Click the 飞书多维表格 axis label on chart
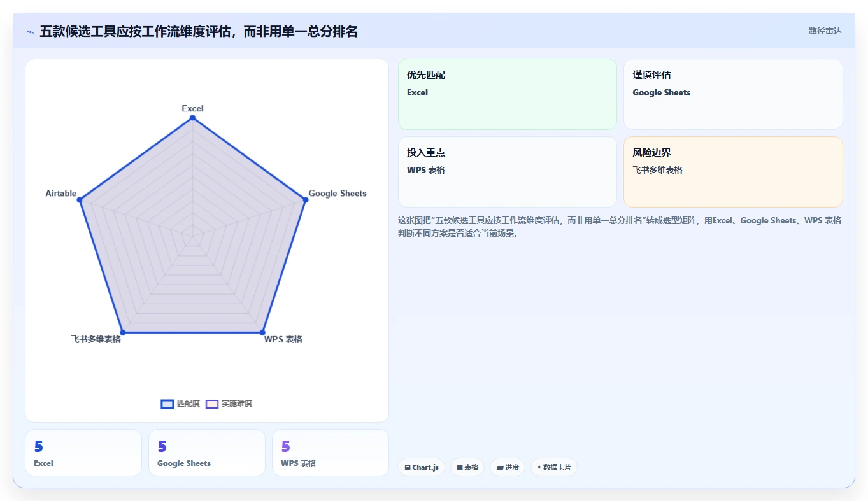 tap(96, 339)
